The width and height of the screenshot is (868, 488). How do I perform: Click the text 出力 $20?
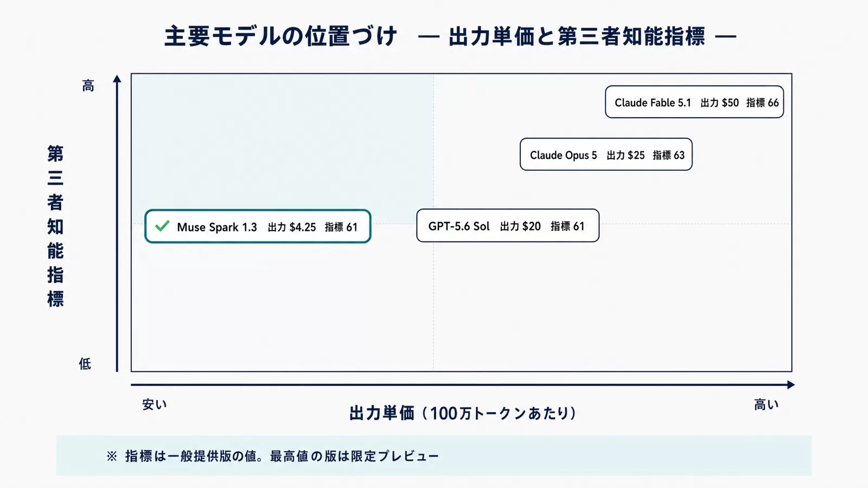[x=520, y=226]
